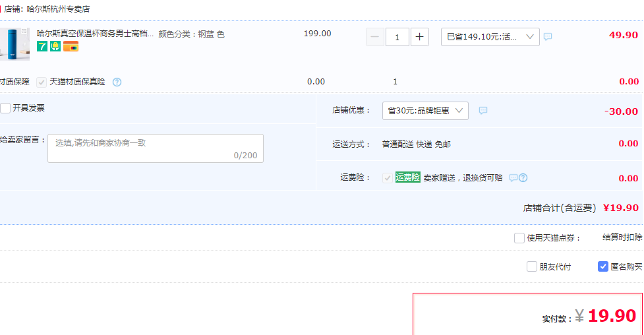Click the 店铺合计(含运费) total ¥19.90

[620, 208]
